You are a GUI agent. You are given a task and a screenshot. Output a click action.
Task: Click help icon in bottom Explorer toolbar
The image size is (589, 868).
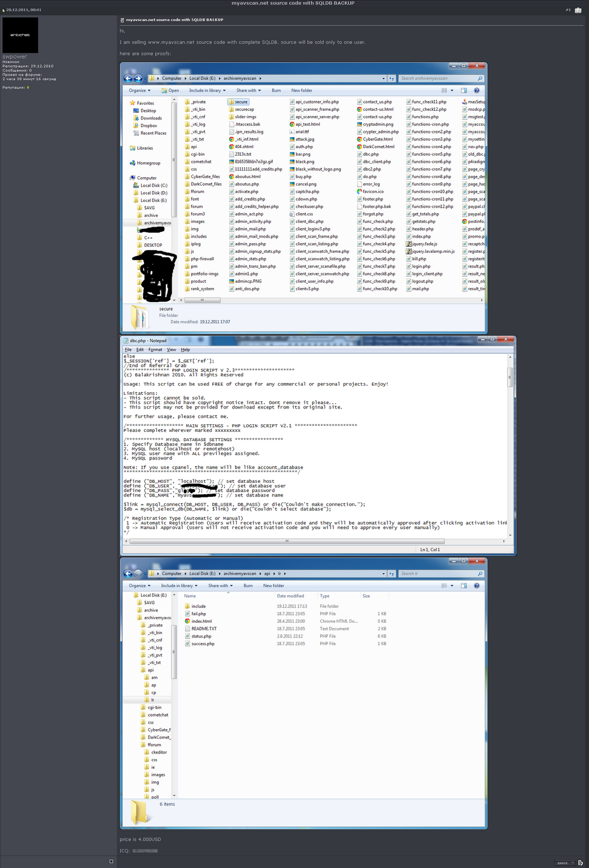pyautogui.click(x=477, y=586)
